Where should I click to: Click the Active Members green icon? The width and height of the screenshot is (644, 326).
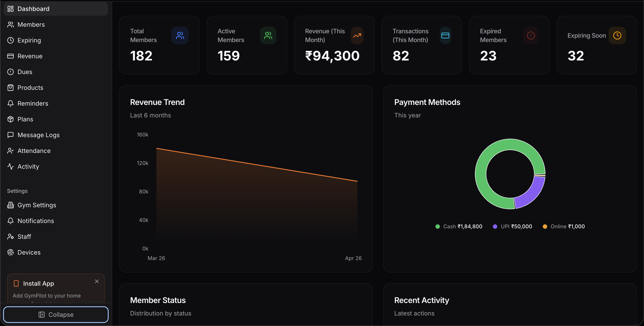[x=268, y=35]
